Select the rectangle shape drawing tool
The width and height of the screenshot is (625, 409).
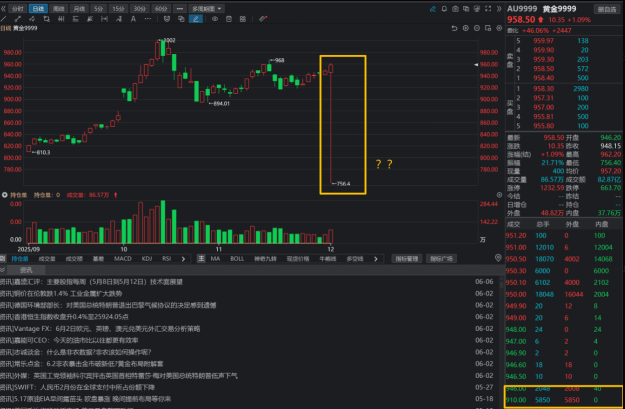click(x=46, y=19)
